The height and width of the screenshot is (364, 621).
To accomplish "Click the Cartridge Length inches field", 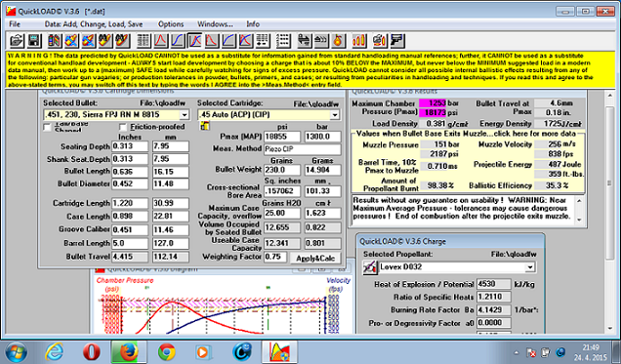I will click(x=130, y=203).
